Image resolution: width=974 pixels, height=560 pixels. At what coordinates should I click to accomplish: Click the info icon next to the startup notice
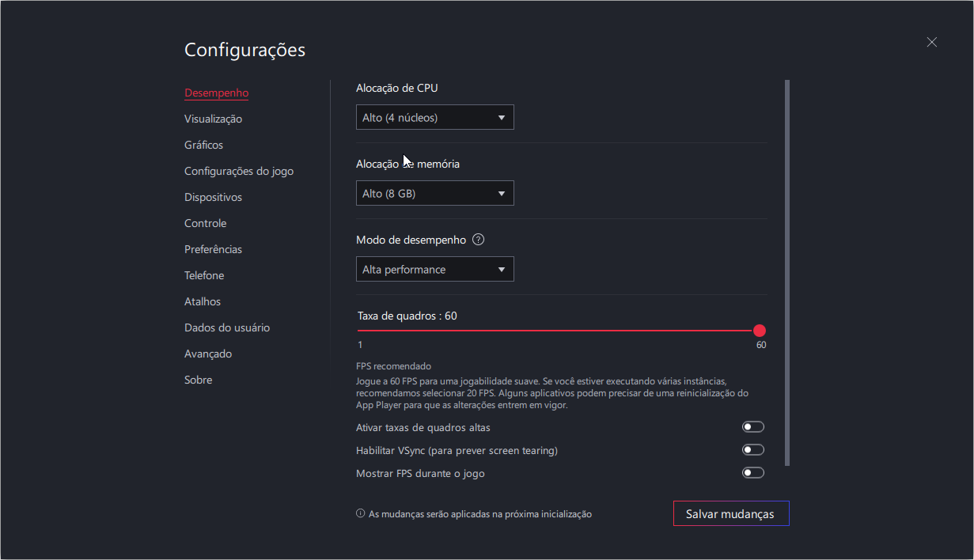pyautogui.click(x=361, y=513)
